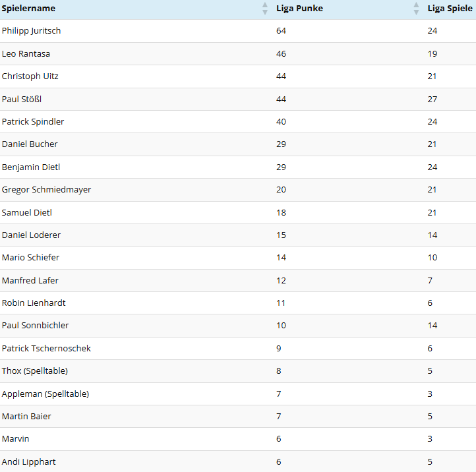Click Manfred Lafer player entry

click(30, 280)
